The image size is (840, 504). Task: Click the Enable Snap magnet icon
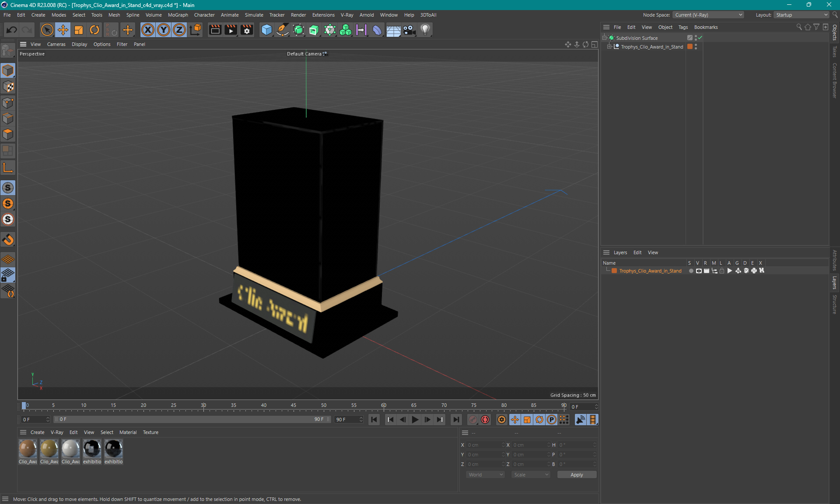pyautogui.click(x=8, y=240)
